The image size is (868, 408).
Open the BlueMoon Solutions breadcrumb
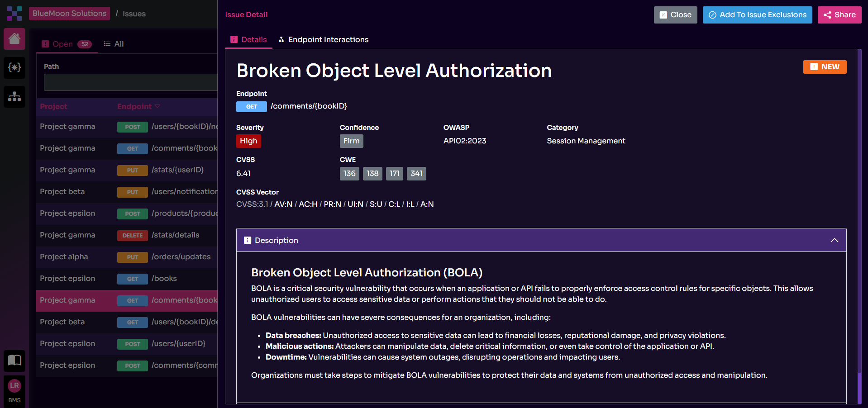pos(69,14)
